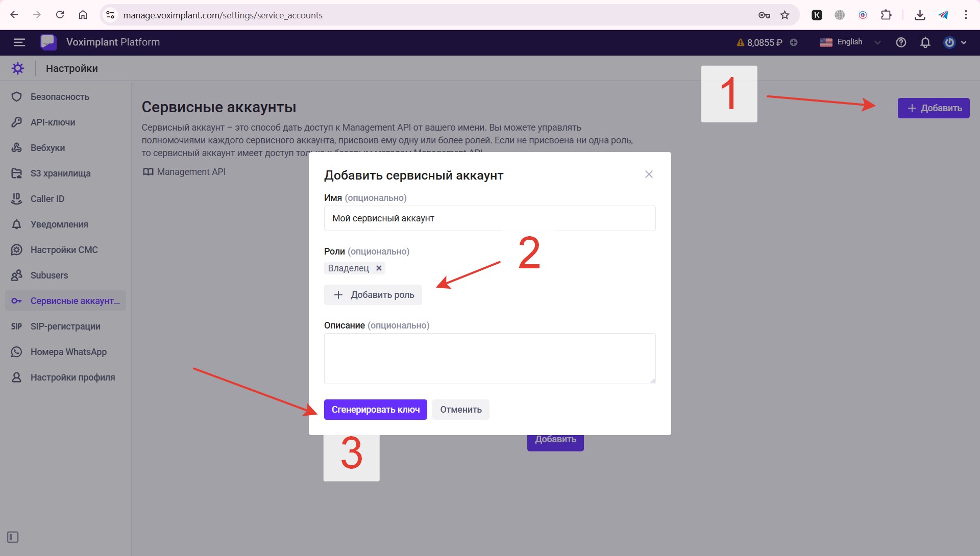Open the help question mark icon
This screenshot has height=556, width=980.
901,42
